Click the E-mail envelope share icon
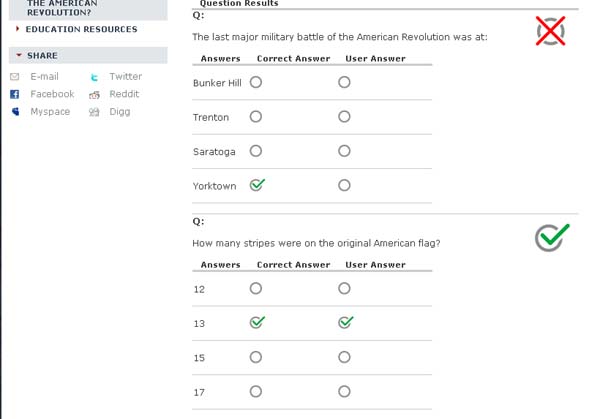 tap(14, 77)
